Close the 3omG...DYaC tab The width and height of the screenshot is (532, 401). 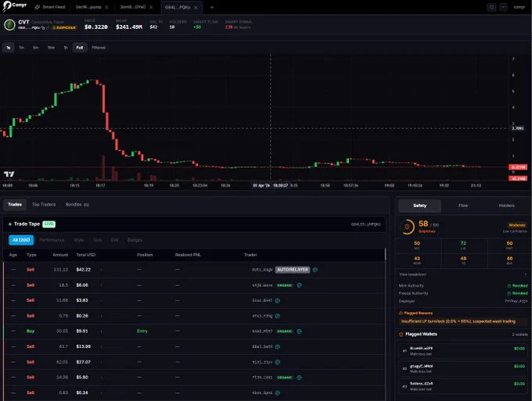click(151, 7)
